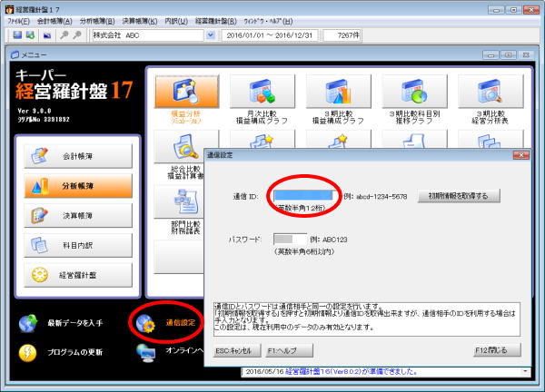This screenshot has width=545, height=392.
Task: Click the Ver 8.0.0 version text
Action: point(35,111)
